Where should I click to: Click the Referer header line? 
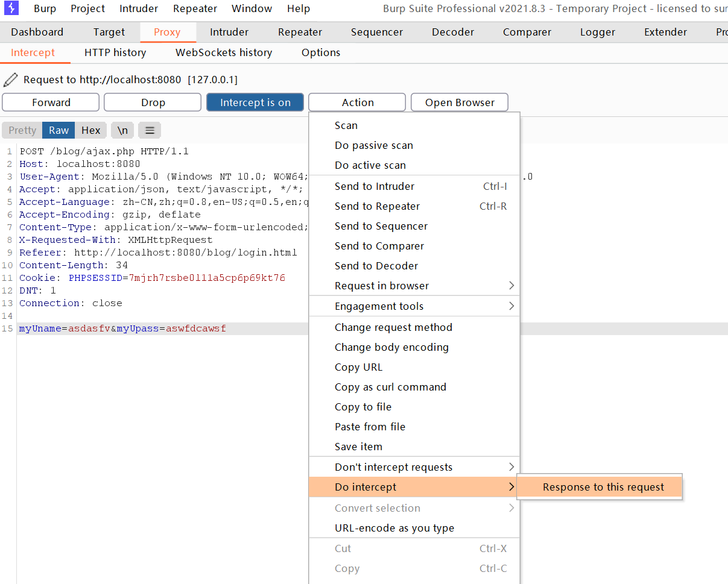coord(158,253)
